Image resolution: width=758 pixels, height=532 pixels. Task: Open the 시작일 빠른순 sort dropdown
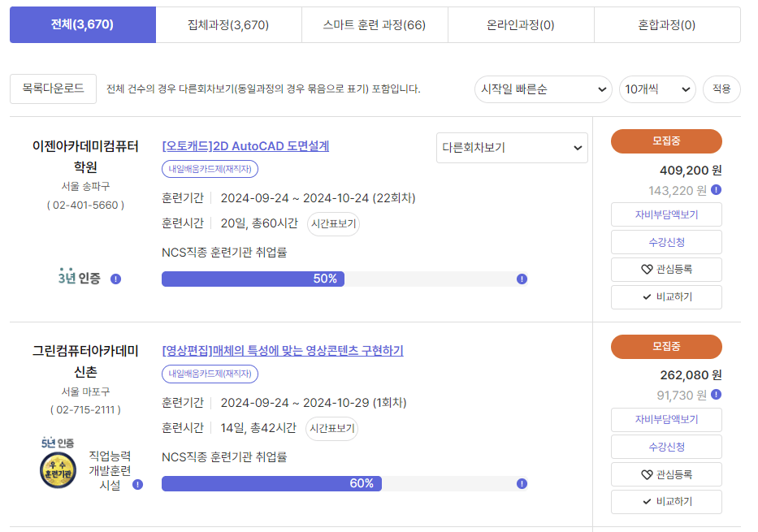(x=543, y=89)
